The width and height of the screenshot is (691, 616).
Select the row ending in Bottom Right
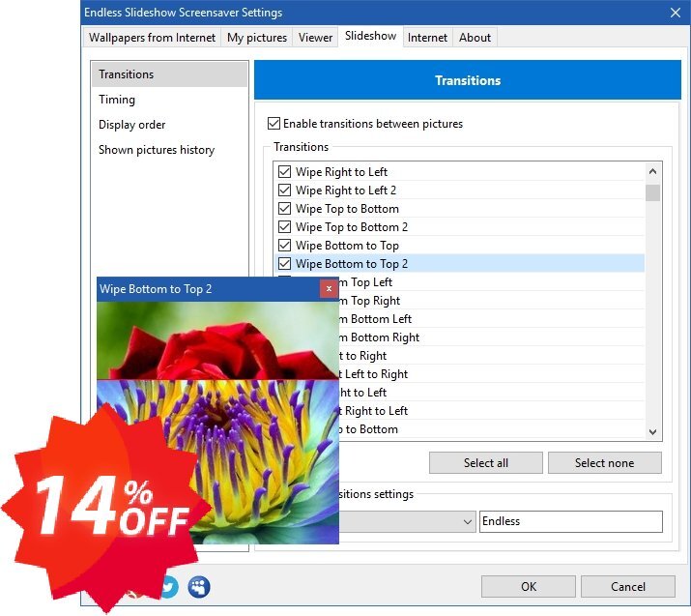tap(491, 337)
